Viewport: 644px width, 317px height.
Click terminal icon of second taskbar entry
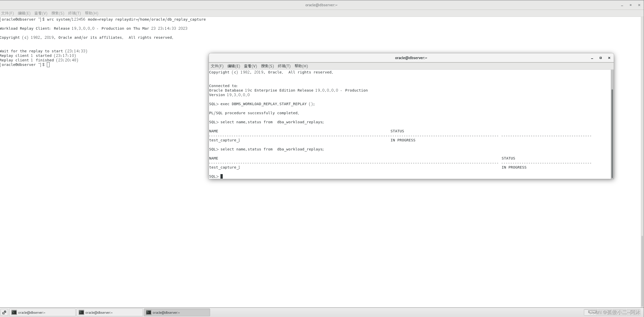pyautogui.click(x=81, y=312)
